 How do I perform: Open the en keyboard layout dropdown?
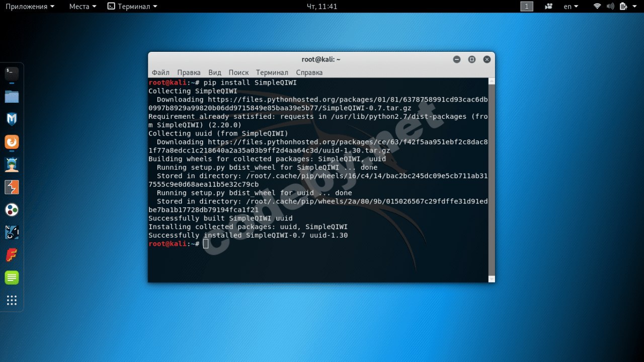pyautogui.click(x=571, y=7)
